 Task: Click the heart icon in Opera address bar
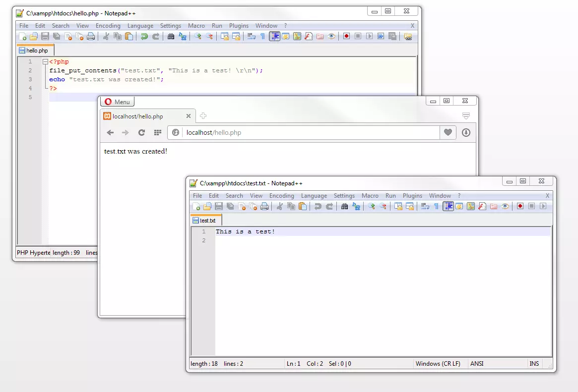(448, 132)
